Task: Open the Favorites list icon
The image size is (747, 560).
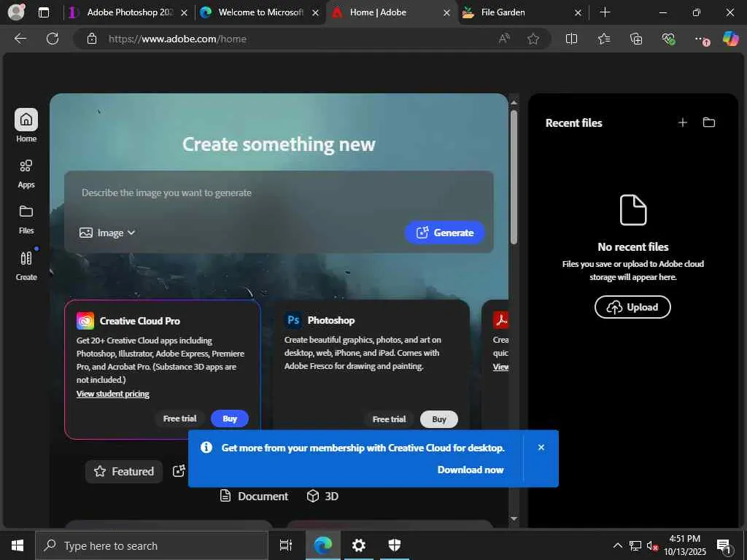Action: 604,39
